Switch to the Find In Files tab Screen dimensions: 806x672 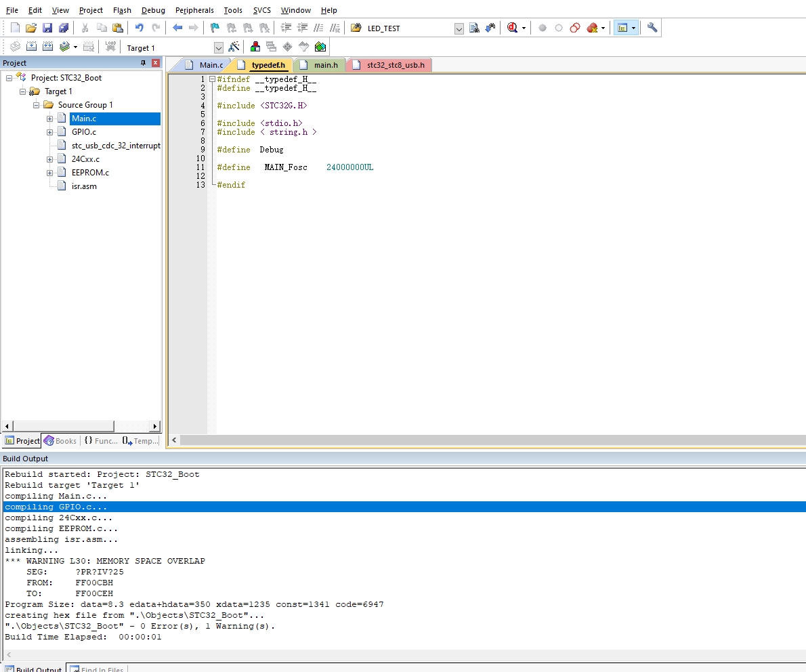coord(97,669)
